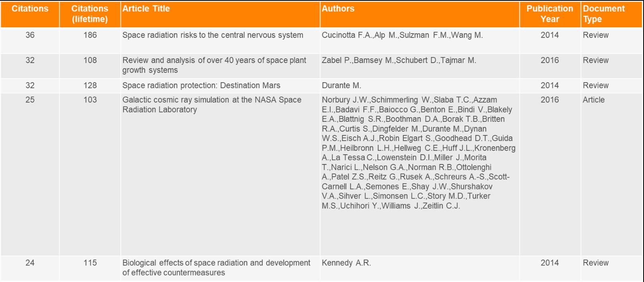The width and height of the screenshot is (644, 282).
Task: Click author Durante M. cell
Action: pos(341,85)
